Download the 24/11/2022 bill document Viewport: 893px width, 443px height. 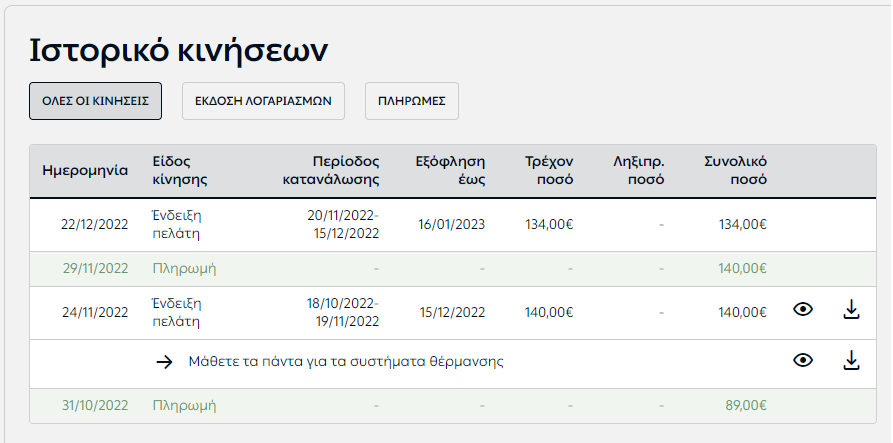point(851,310)
